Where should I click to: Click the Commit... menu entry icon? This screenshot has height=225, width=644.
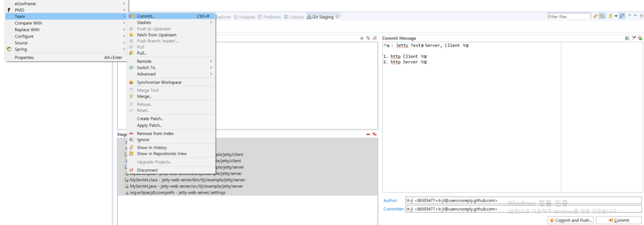[x=131, y=16]
